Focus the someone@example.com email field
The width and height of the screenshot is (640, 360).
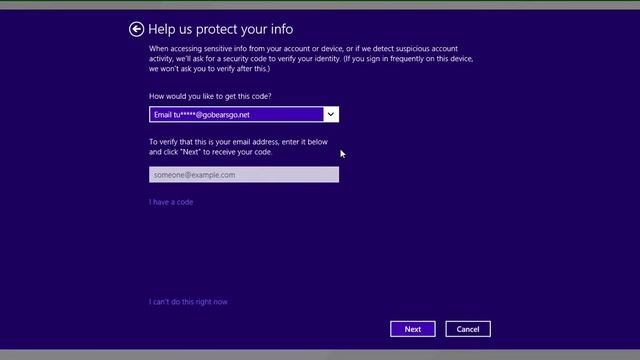244,175
